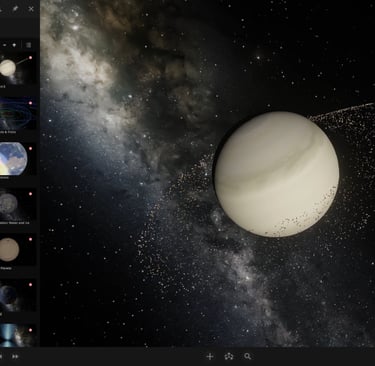Open the ringed cream planet simulation thumbnail
The height and width of the screenshot is (366, 375).
coord(18,68)
